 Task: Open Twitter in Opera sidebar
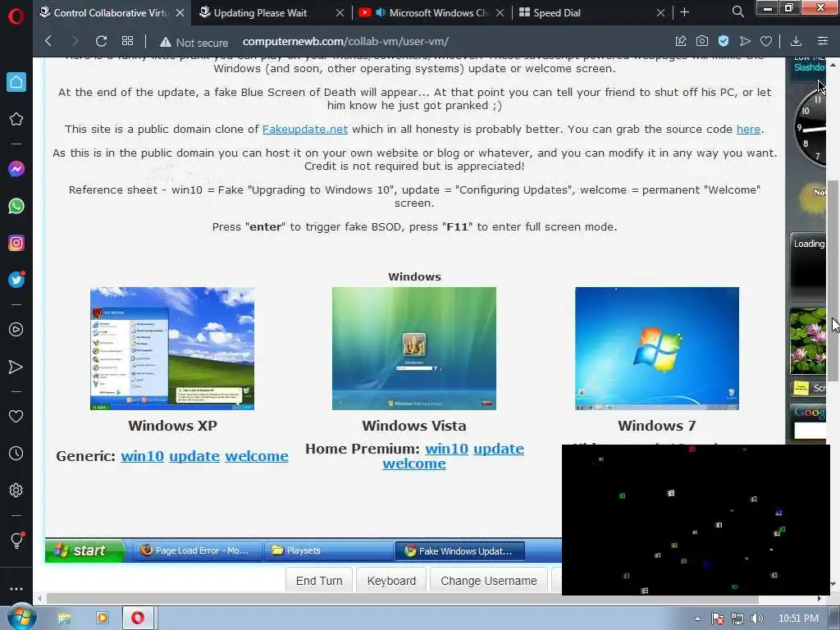click(16, 280)
